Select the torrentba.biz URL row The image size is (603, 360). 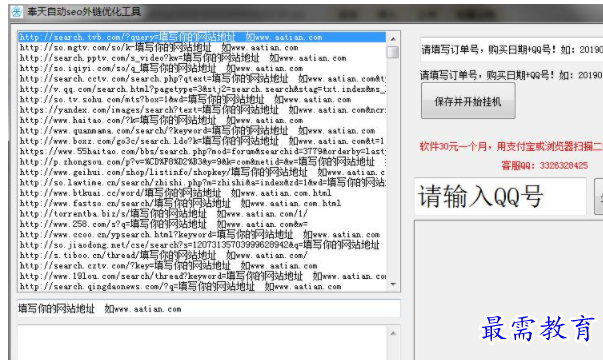tap(202, 214)
